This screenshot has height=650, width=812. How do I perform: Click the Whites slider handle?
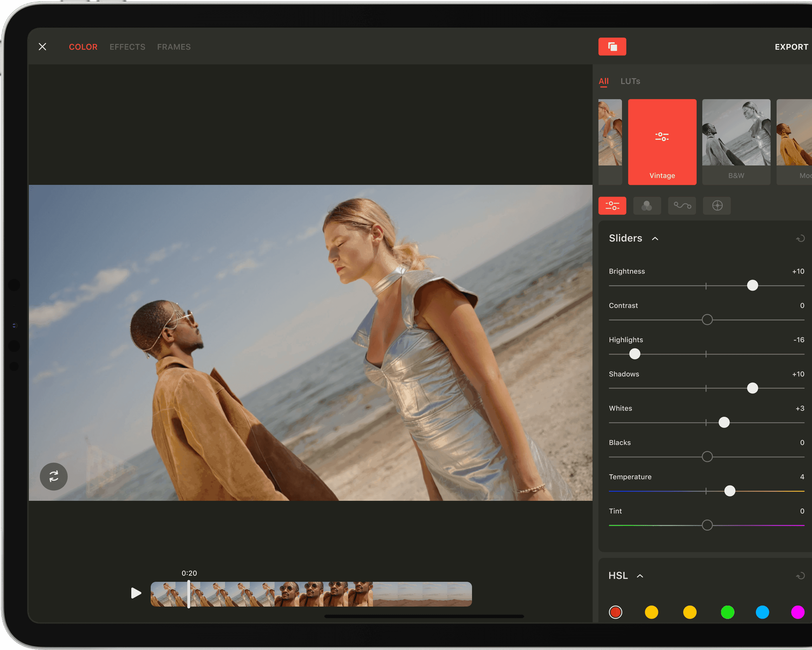click(723, 422)
